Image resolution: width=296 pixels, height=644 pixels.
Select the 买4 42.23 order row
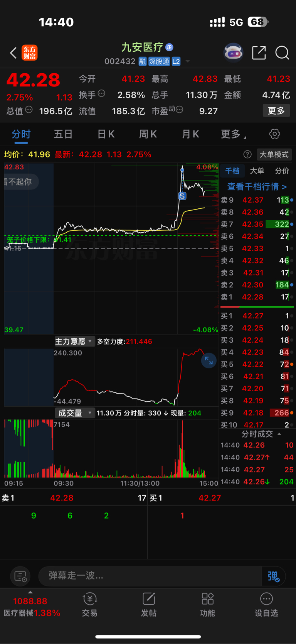[x=257, y=352]
